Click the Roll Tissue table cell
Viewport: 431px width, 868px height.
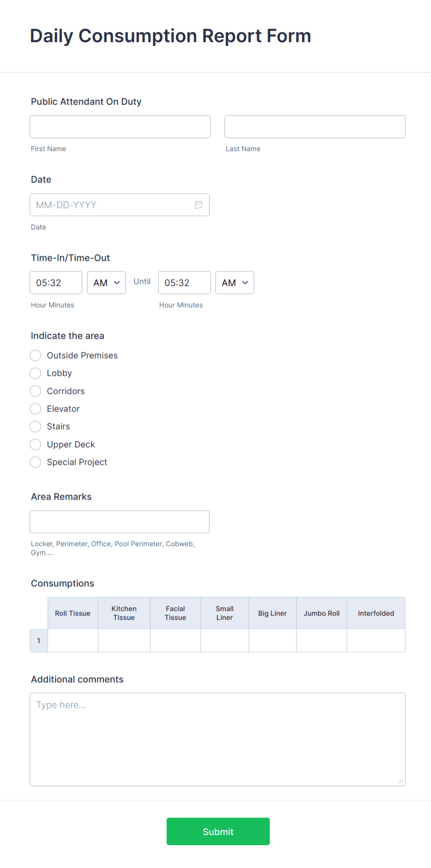coord(72,640)
